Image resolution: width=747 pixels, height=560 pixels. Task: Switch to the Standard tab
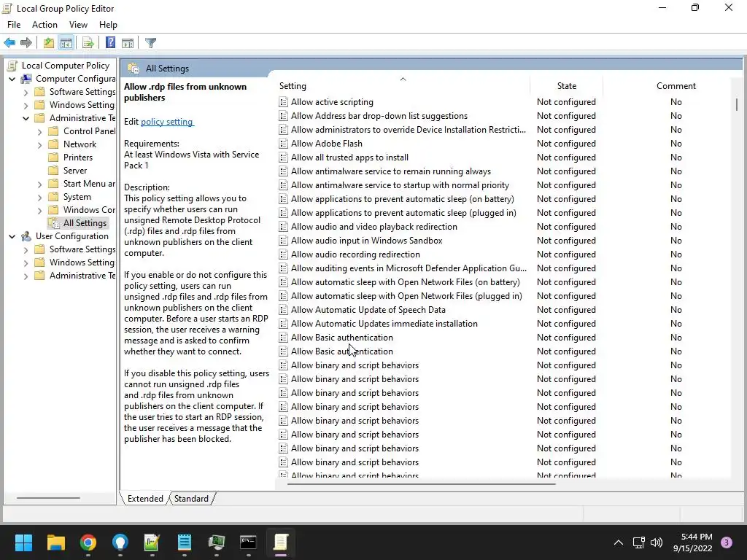tap(191, 499)
